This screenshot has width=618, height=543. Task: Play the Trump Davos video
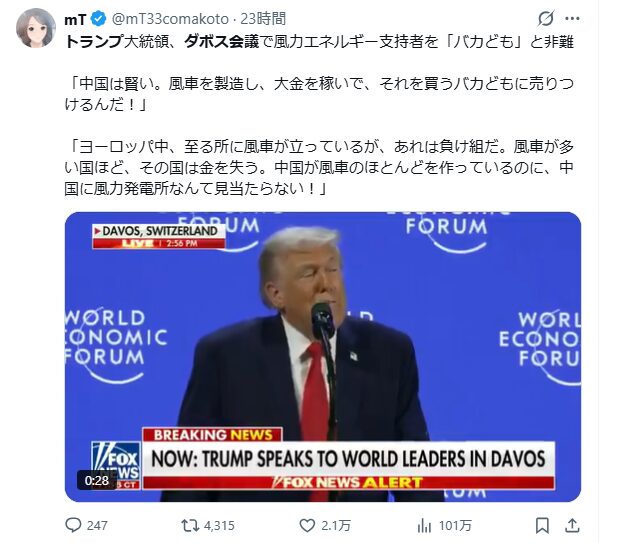pos(323,357)
